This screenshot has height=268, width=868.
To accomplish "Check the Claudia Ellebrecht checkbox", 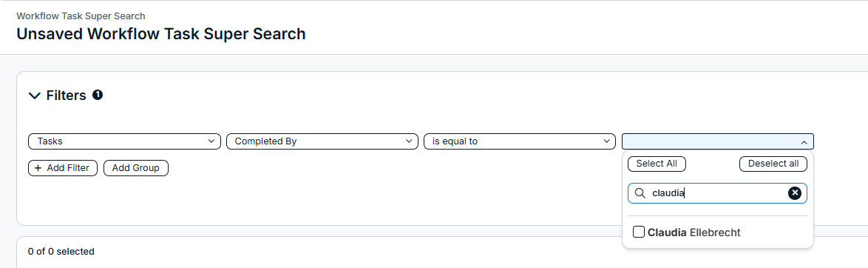I will [x=639, y=232].
